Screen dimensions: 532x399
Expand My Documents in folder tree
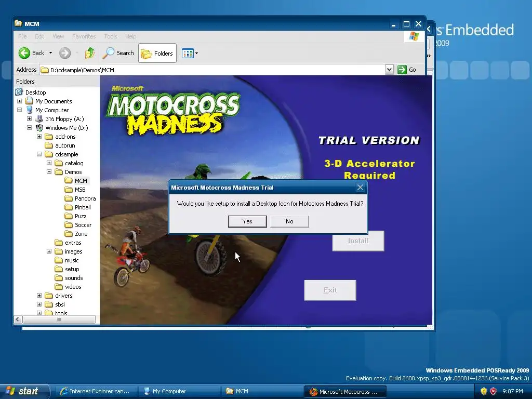point(19,101)
